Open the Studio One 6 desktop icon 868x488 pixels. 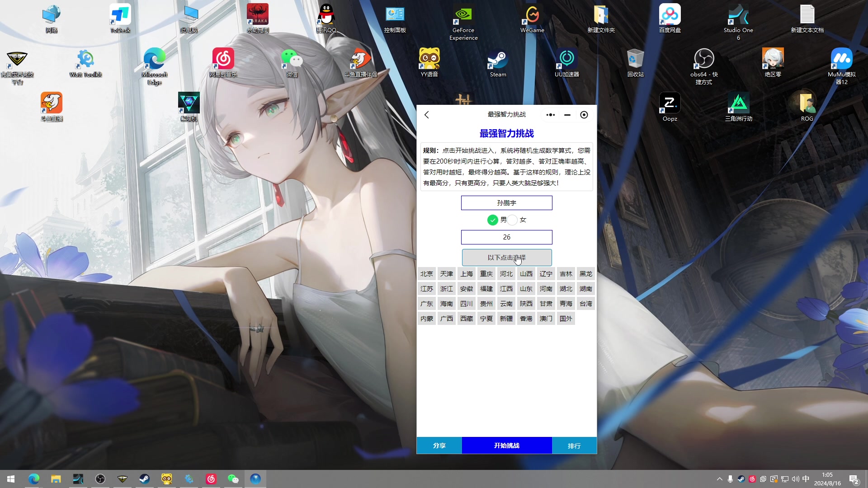coord(738,22)
